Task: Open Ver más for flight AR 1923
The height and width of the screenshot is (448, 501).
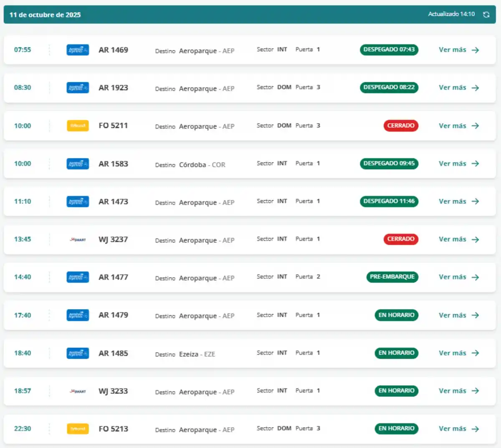Action: [x=459, y=88]
